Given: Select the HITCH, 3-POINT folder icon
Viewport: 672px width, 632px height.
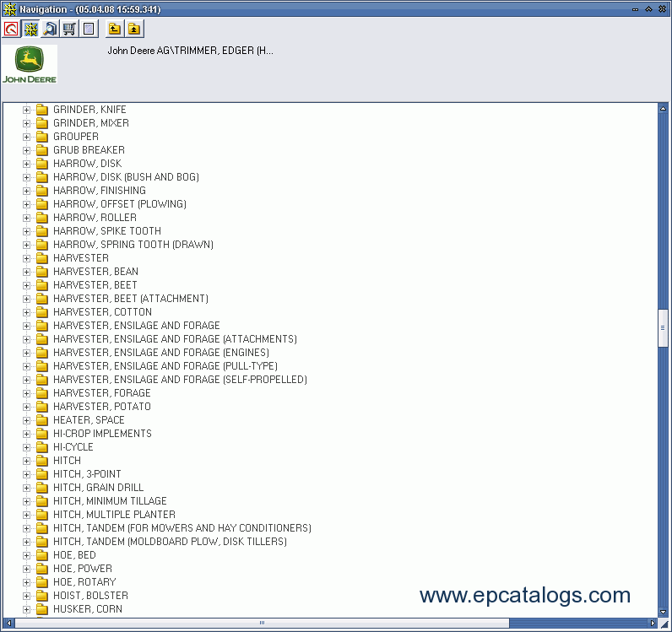Looking at the screenshot, I should click(41, 474).
